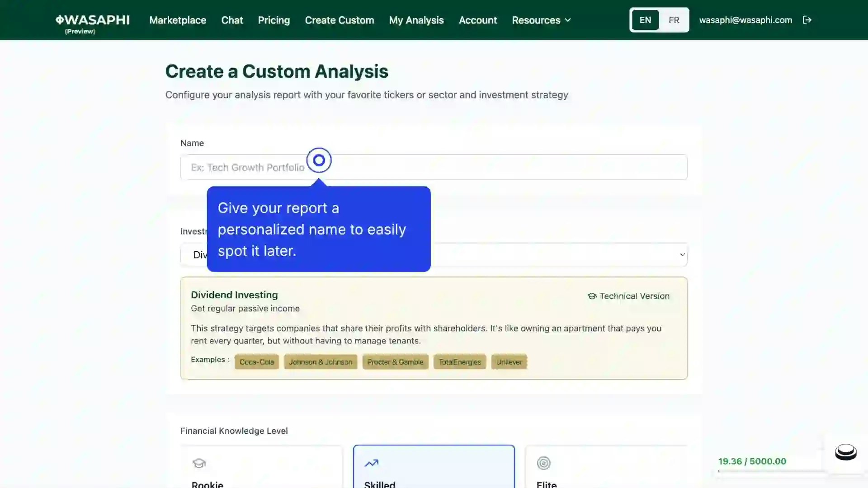Expand the investment strategy dropdown chevron

point(682,255)
